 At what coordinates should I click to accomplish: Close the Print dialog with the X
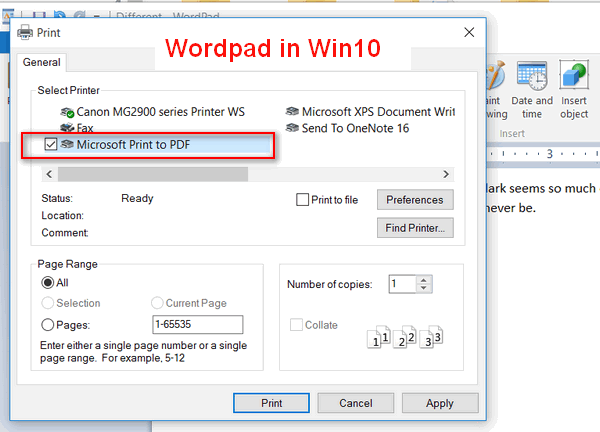pyautogui.click(x=469, y=33)
